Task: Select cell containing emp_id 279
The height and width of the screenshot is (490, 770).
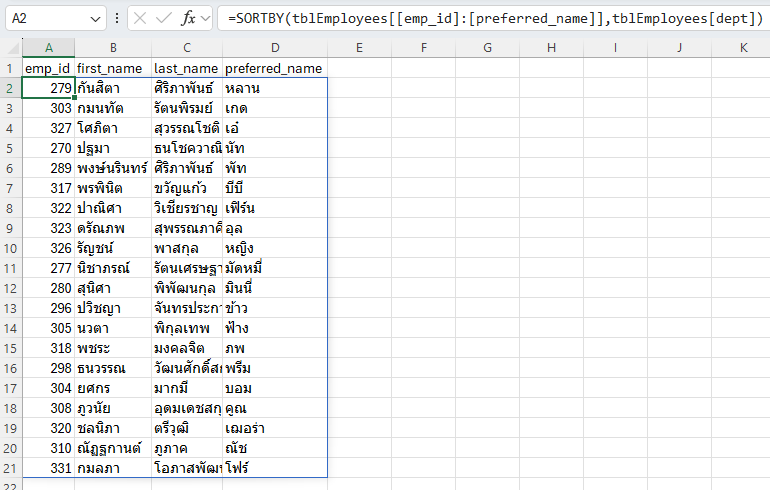Action: [49, 88]
